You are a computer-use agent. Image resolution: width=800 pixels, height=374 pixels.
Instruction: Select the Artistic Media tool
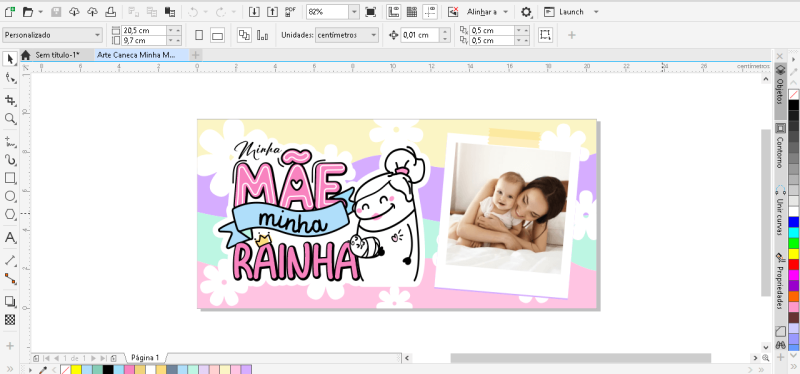tap(10, 160)
